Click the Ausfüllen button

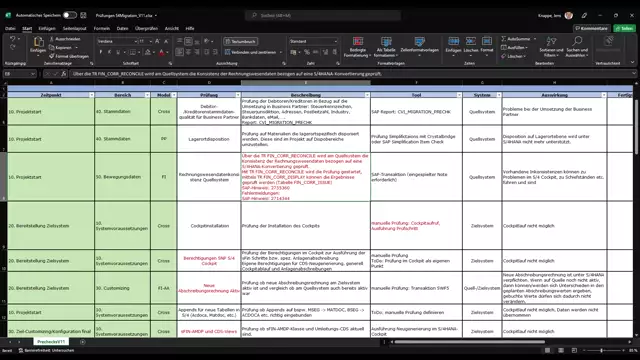(513, 47)
